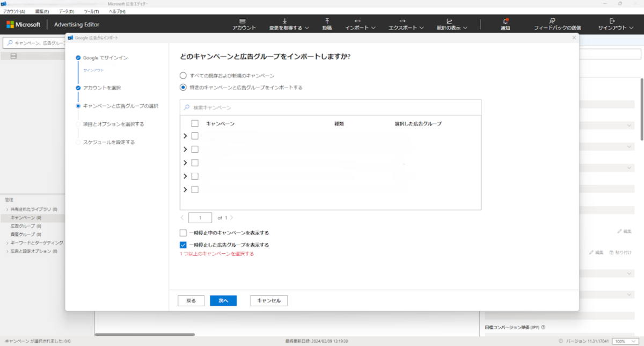
Task: Expand 共有されたライブラリ tree chevron
Action: tap(7, 209)
